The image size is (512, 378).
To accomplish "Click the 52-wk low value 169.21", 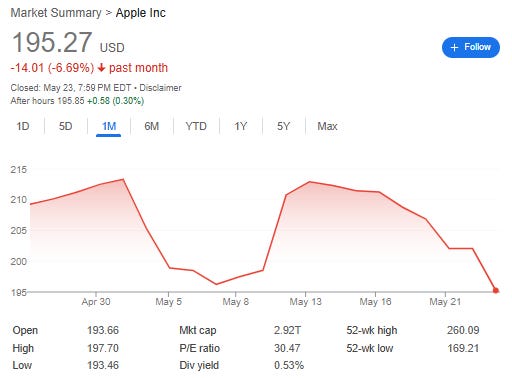I will [x=463, y=348].
